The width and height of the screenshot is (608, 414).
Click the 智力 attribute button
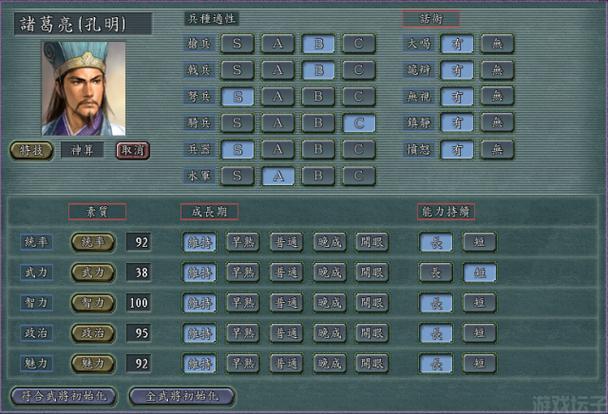[92, 302]
